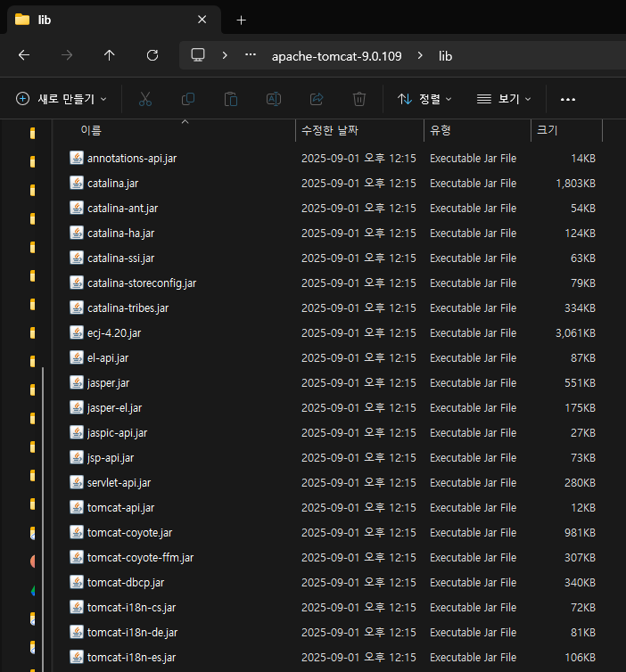Click the catalina-ant.jar Java icon

[77, 208]
